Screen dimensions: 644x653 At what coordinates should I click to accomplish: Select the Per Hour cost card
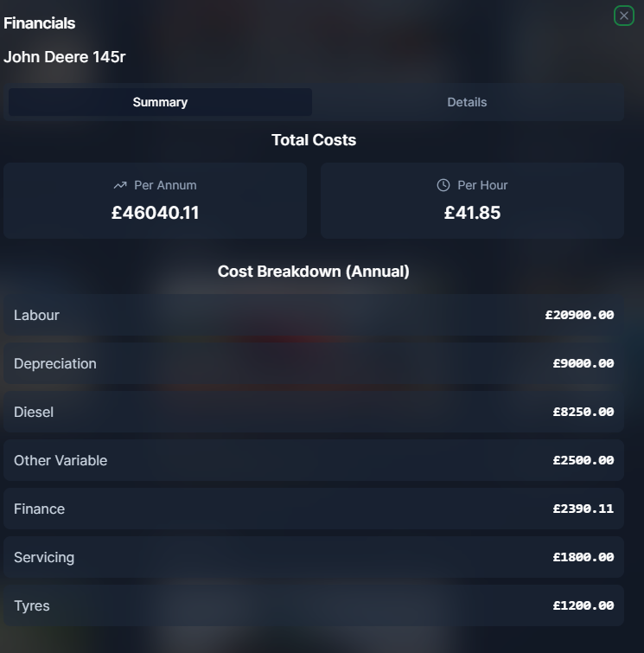click(x=472, y=201)
